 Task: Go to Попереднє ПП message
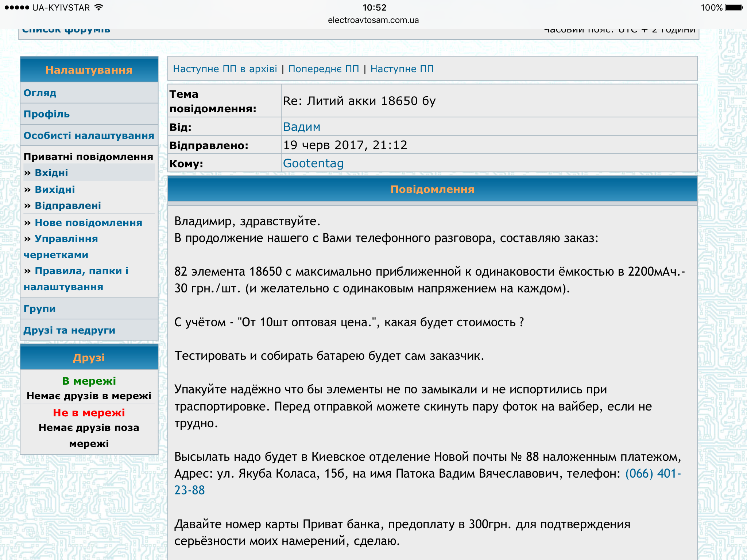coord(324,69)
